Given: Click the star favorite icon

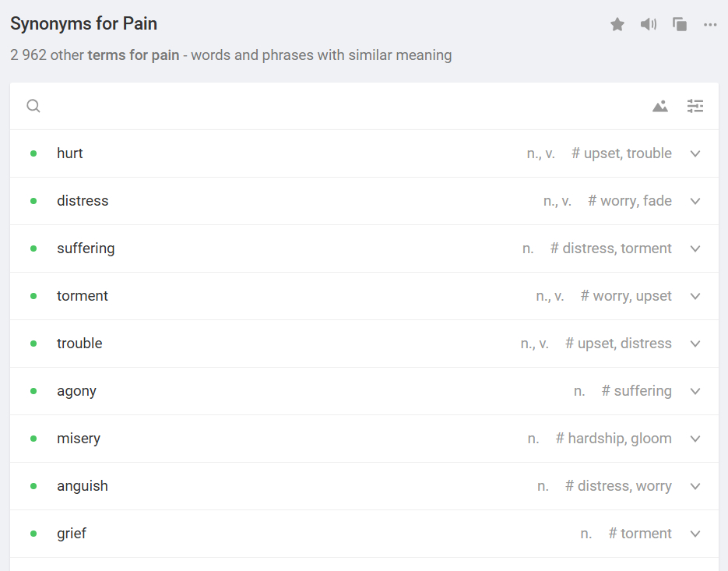Looking at the screenshot, I should [617, 25].
